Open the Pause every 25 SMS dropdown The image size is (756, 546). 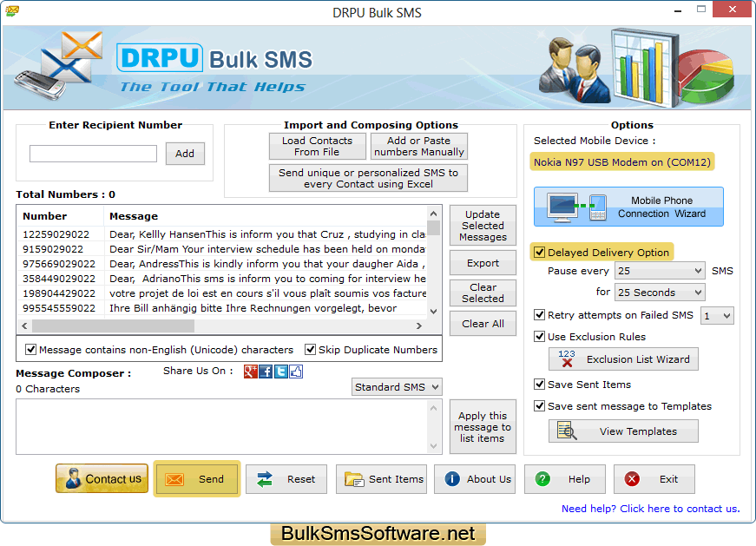(660, 271)
